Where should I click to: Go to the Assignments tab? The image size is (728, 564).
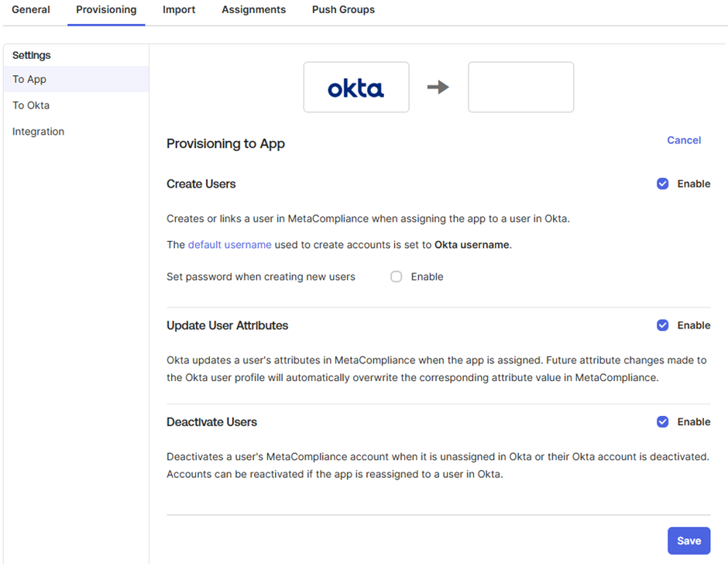point(253,10)
